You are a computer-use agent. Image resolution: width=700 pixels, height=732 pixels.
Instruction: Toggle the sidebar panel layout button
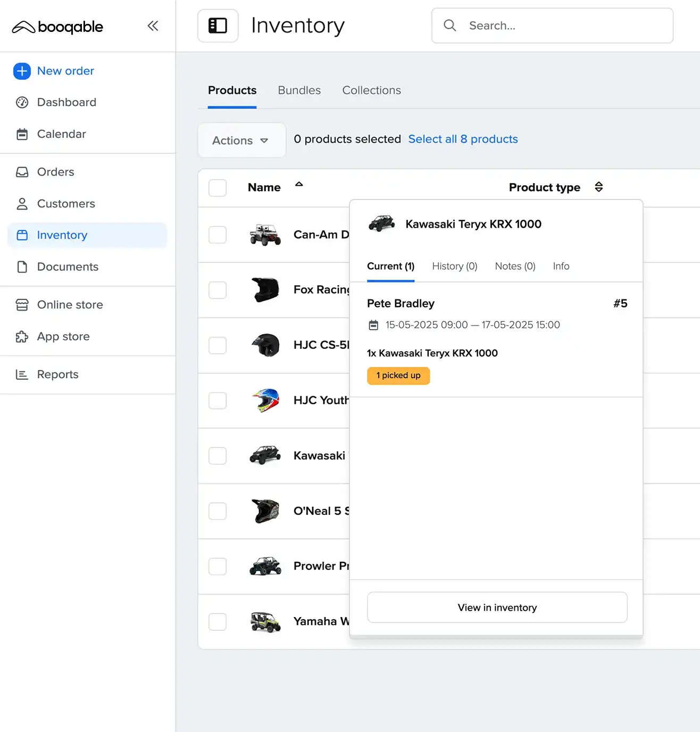(218, 26)
